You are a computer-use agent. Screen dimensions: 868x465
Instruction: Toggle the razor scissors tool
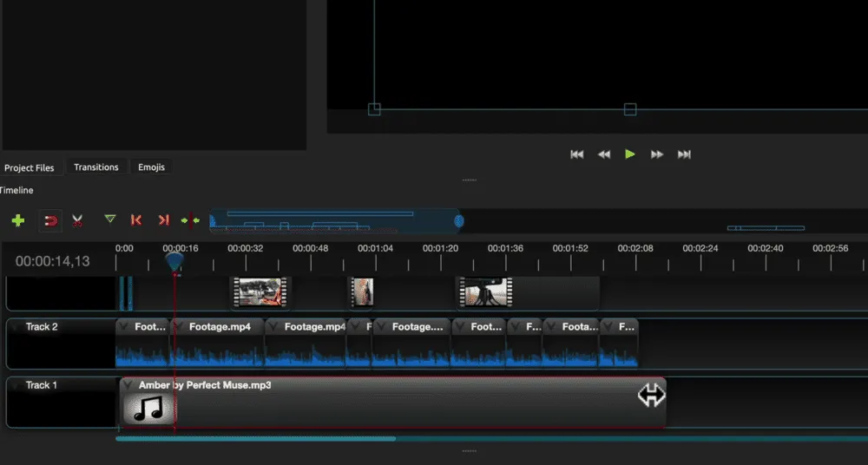click(77, 220)
